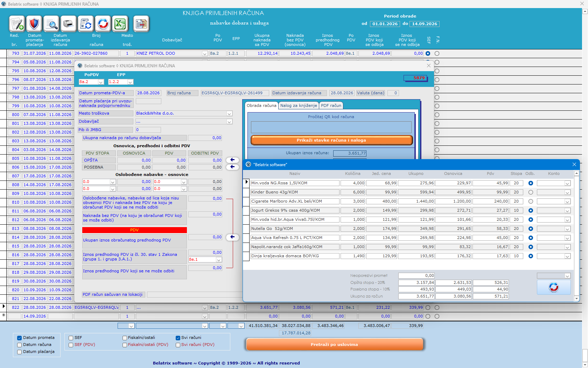Image resolution: width=588 pixels, height=368 pixels.
Task: Open the magnifier document search icon
Action: 51,24
